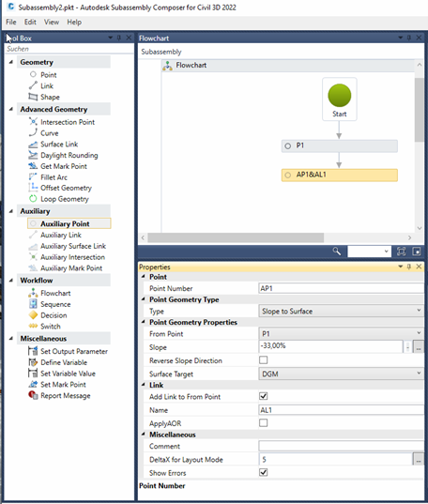
Task: Collapse the Auxiliary group
Action: click(x=11, y=211)
